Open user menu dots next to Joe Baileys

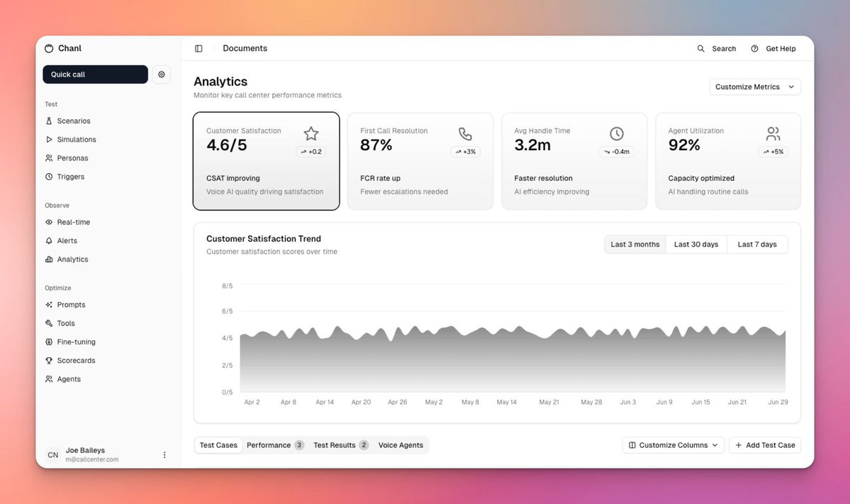164,455
